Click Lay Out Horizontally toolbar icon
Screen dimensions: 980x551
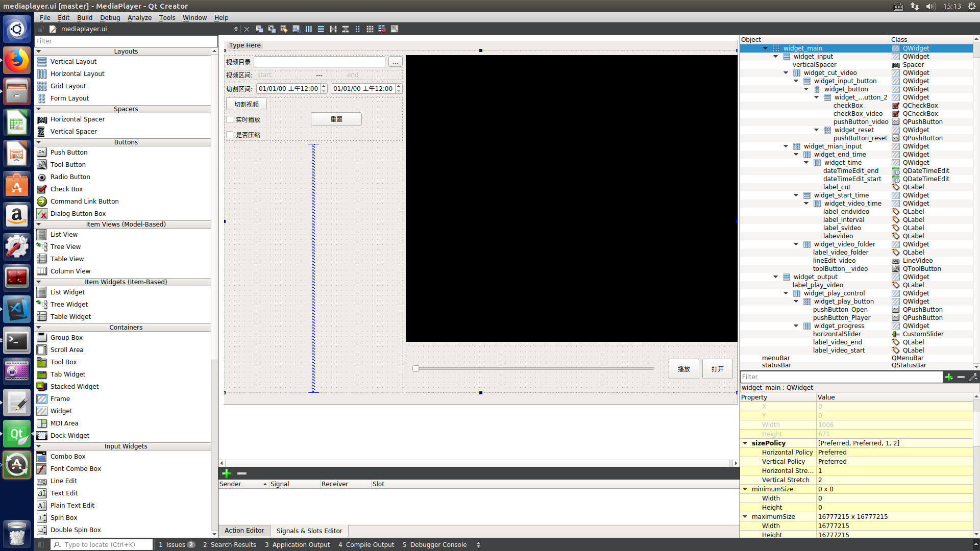[309, 29]
